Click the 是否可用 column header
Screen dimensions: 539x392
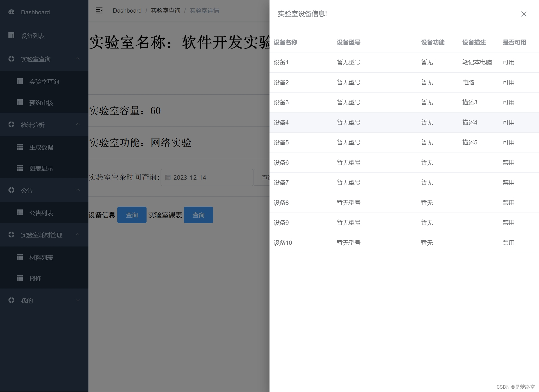pos(515,42)
